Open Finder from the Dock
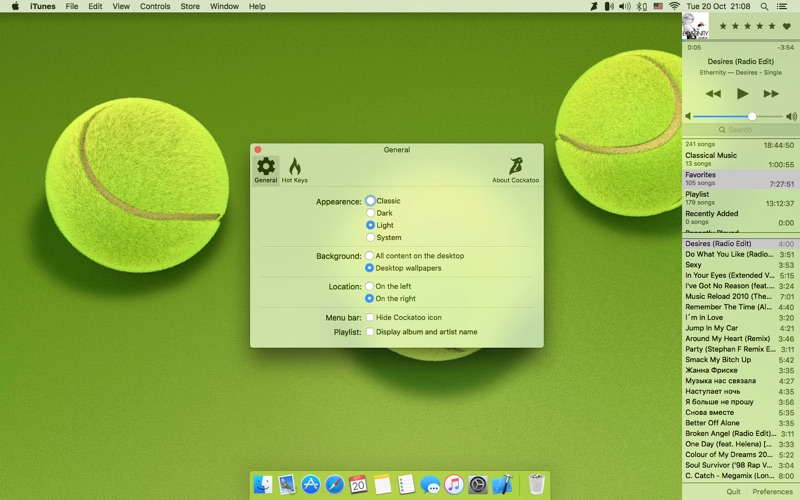 (263, 484)
